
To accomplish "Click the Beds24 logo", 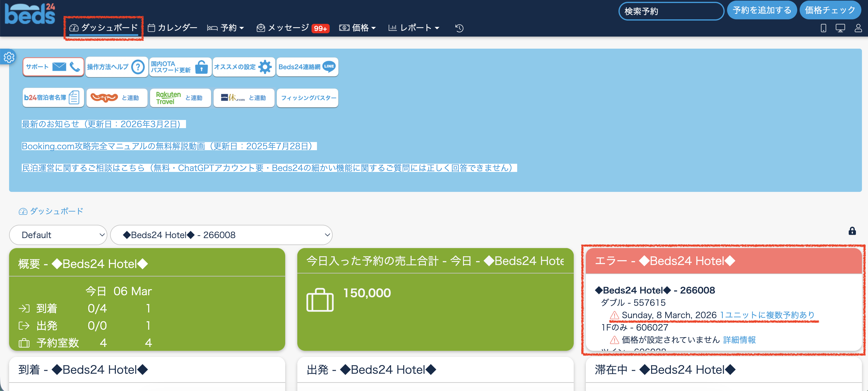I will [x=30, y=14].
